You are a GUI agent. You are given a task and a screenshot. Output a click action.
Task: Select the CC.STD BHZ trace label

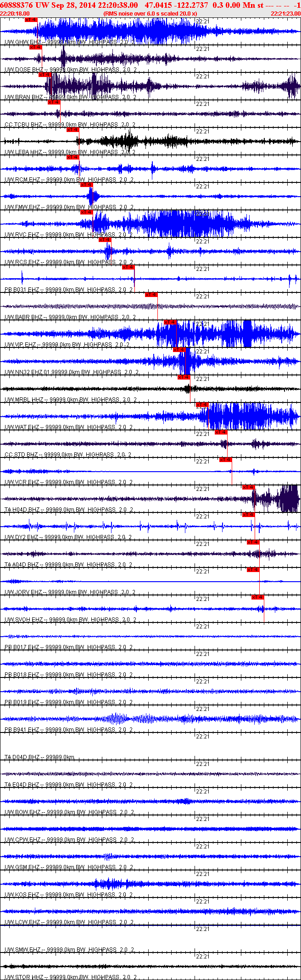(68, 455)
